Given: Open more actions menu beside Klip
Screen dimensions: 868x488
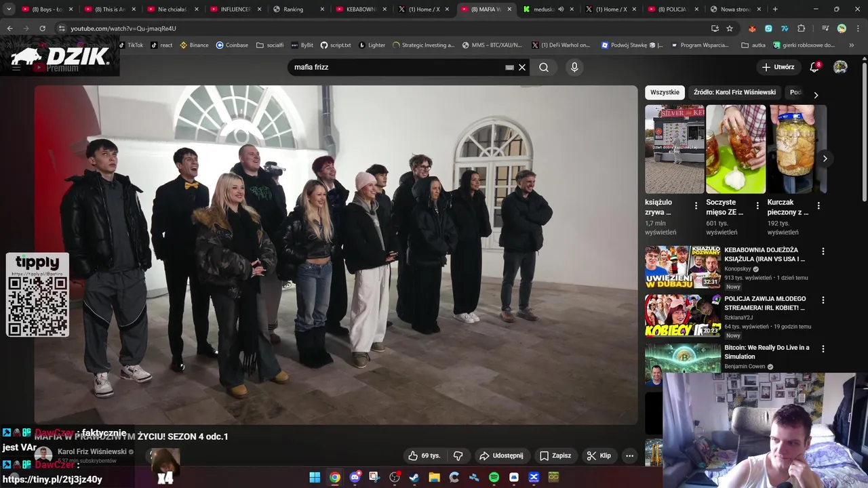Looking at the screenshot, I should tap(629, 455).
